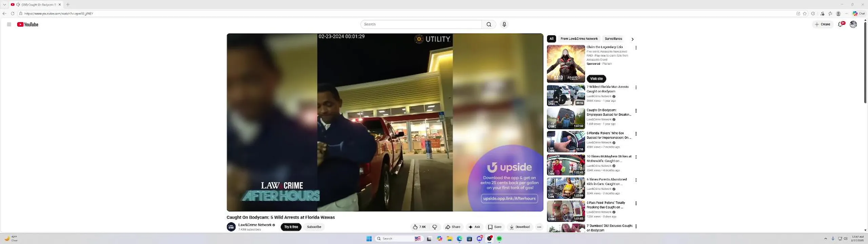The image size is (868, 244).
Task: Show more filter chips with the arrow
Action: coord(632,39)
